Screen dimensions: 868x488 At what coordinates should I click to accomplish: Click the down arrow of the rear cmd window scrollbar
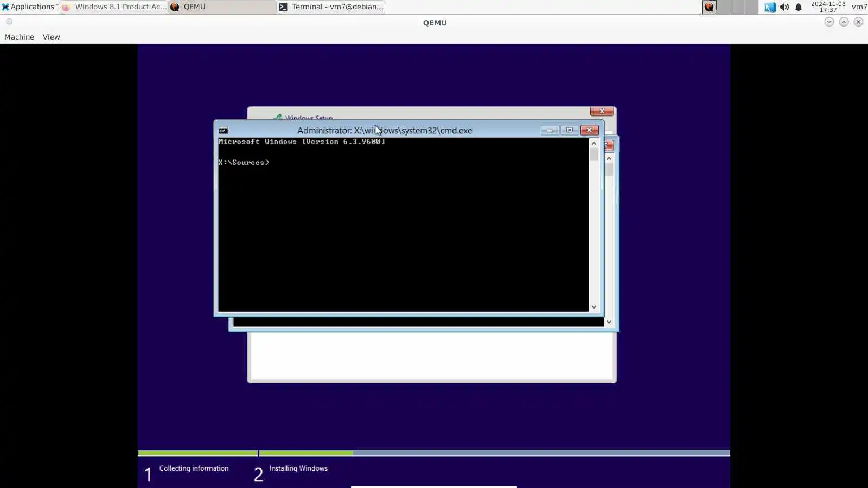coord(609,322)
